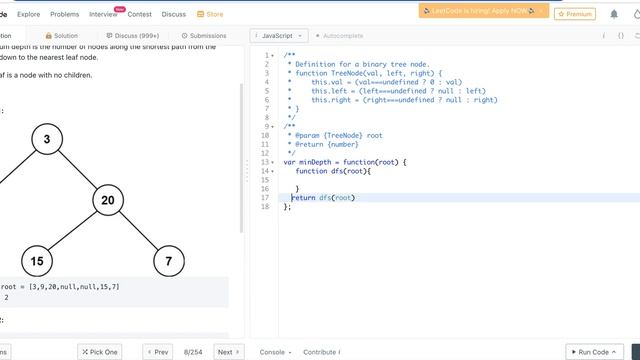
Task: Switch to the Solution tab
Action: (x=62, y=36)
